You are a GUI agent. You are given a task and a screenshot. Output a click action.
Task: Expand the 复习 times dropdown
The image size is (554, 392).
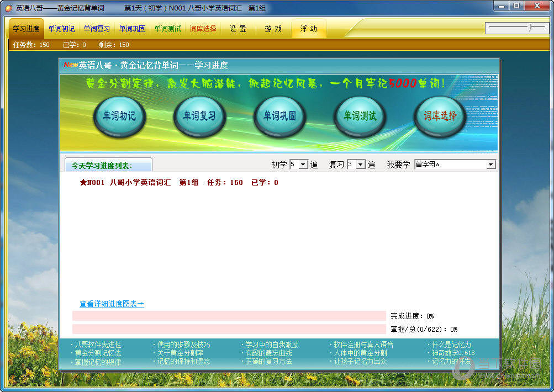(360, 165)
